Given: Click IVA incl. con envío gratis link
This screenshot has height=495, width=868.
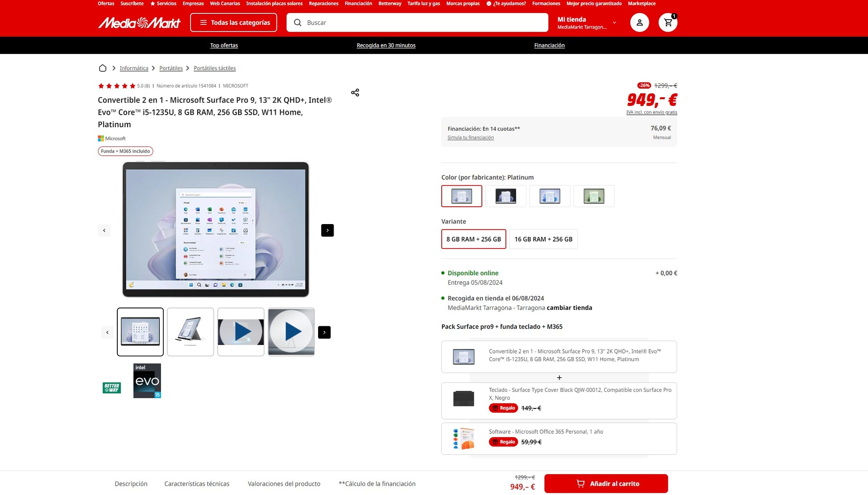Looking at the screenshot, I should click(652, 112).
